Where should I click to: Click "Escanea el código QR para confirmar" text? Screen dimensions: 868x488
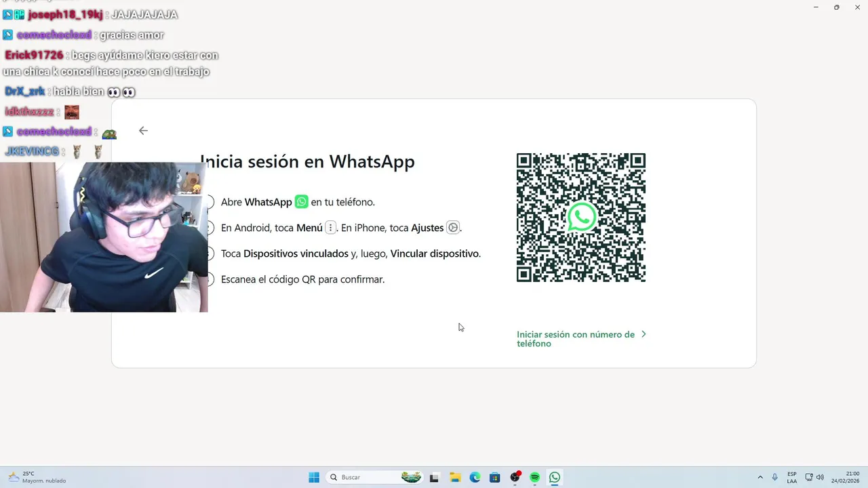[x=302, y=279]
